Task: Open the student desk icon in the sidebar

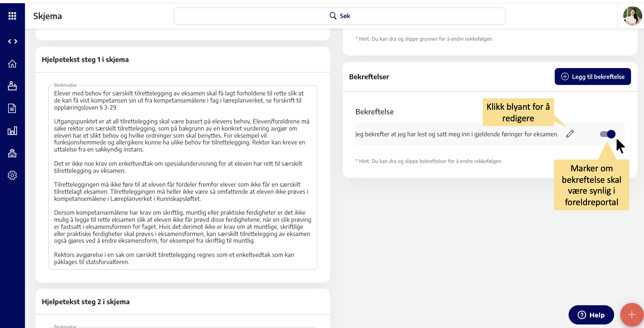Action: 12,86
